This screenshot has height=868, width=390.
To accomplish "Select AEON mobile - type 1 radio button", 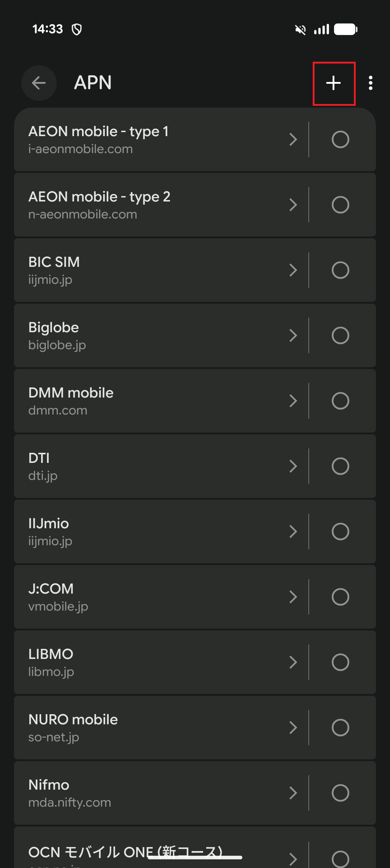I will (x=340, y=139).
